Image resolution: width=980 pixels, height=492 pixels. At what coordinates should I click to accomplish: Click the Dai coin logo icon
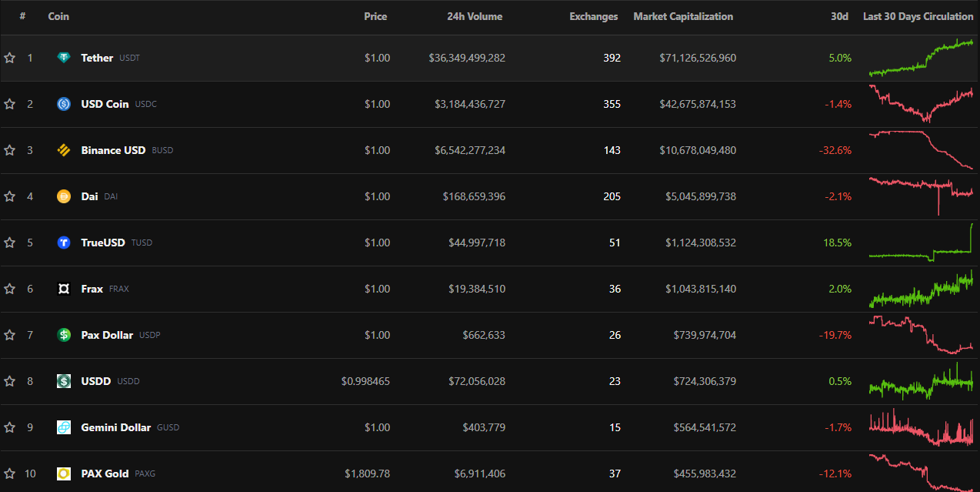[x=64, y=196]
